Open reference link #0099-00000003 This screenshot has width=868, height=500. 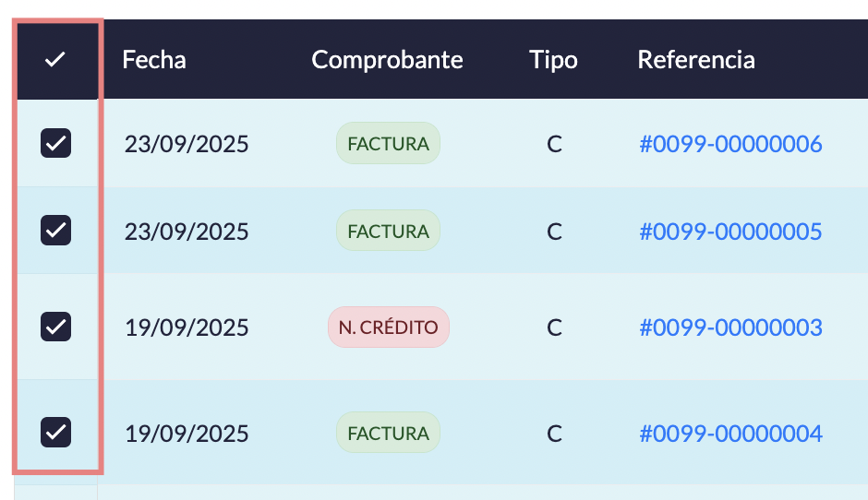(730, 327)
